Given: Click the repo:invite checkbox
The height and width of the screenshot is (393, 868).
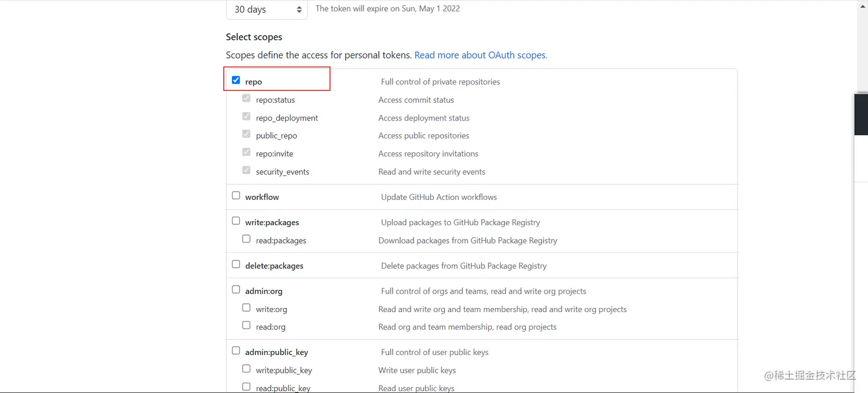Looking at the screenshot, I should 246,152.
